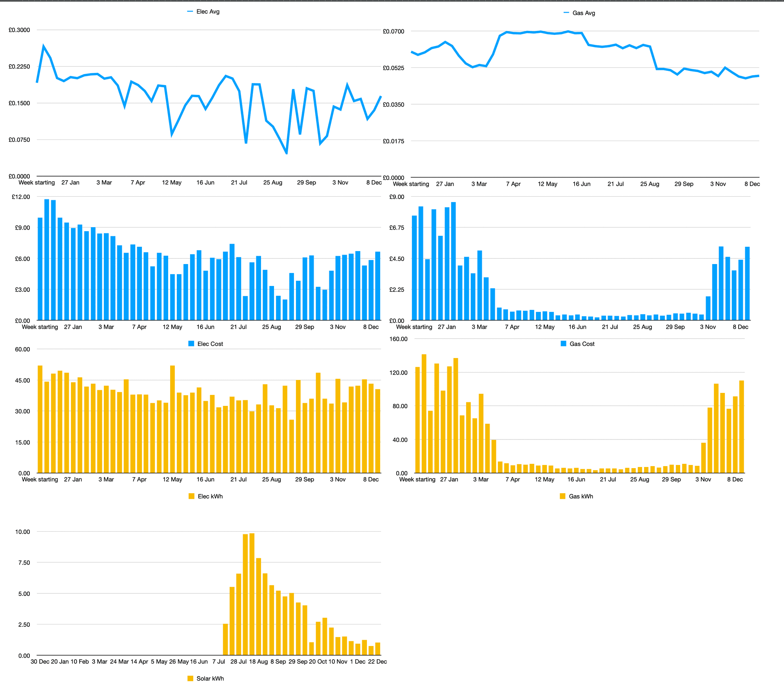Click the blue Gas Cost legend swatch
The height and width of the screenshot is (693, 784).
pyautogui.click(x=563, y=344)
